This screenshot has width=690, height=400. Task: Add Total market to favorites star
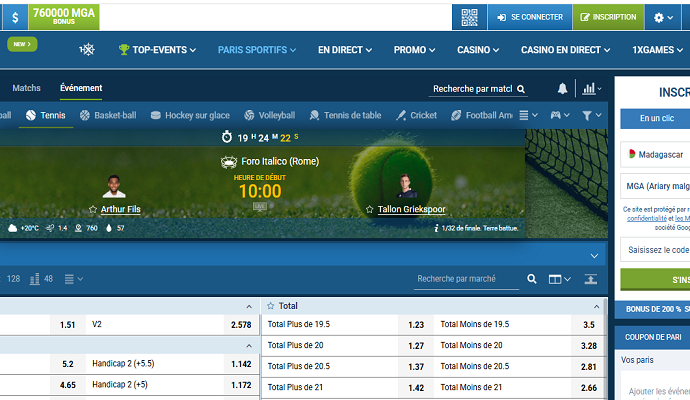coord(270,306)
